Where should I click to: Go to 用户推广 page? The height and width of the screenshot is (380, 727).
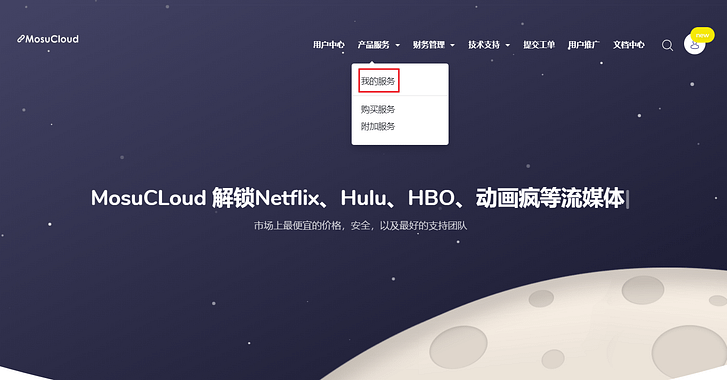584,44
